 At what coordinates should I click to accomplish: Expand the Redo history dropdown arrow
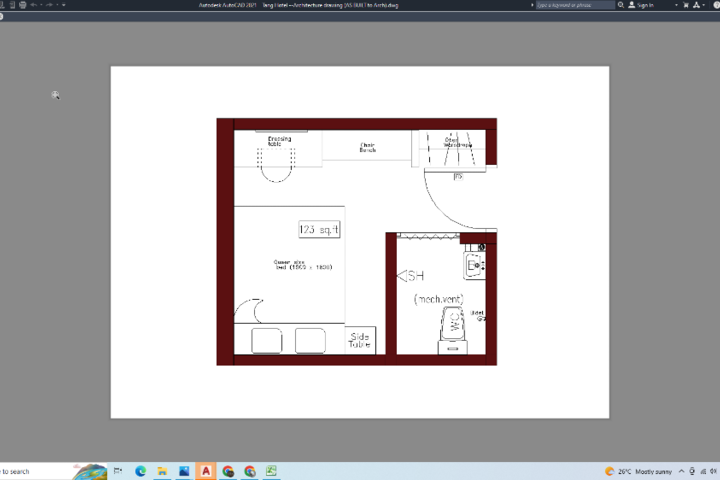[57, 5]
